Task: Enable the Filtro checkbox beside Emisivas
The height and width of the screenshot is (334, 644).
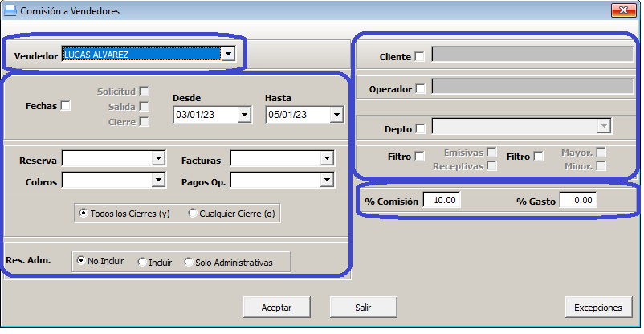Action: 419,157
